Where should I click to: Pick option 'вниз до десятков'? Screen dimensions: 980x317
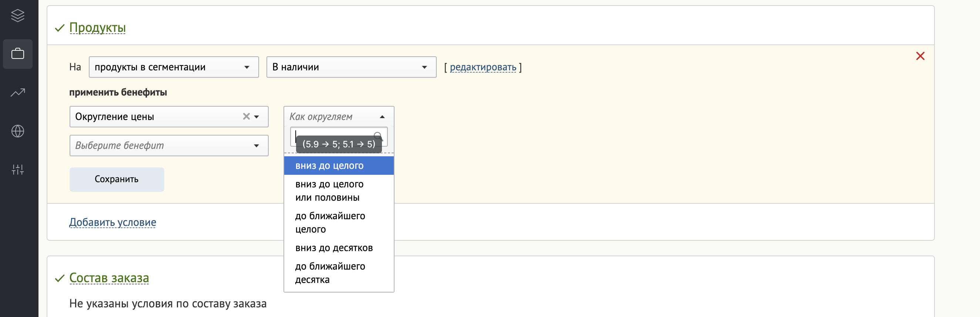coord(339,248)
